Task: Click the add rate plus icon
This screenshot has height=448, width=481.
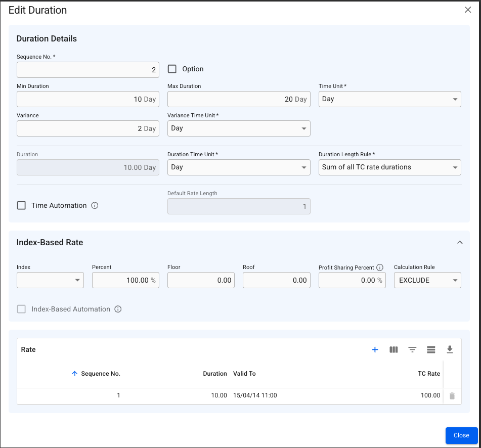Action: 375,350
